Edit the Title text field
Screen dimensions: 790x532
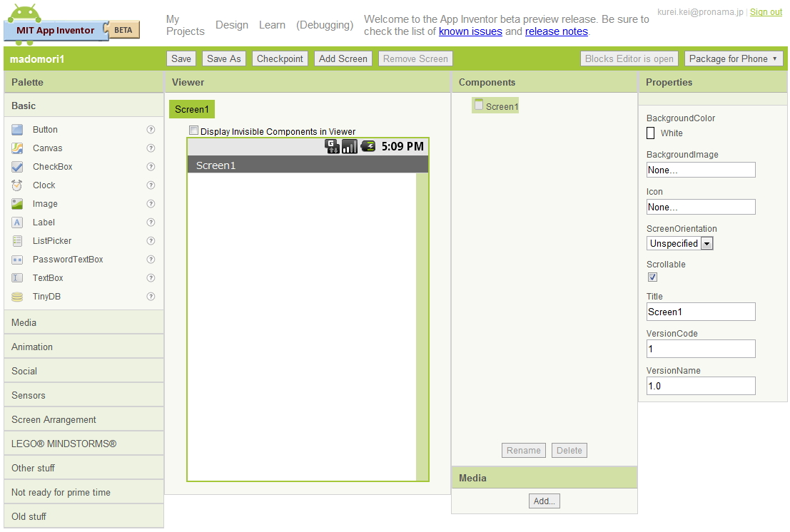[x=701, y=312]
